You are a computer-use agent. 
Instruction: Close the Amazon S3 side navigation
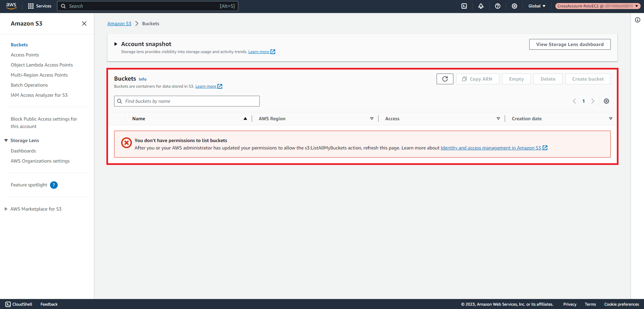(84, 24)
